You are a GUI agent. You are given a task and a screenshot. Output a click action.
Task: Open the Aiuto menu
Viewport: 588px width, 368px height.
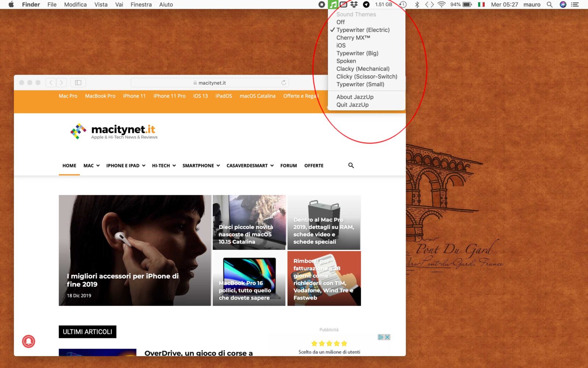pyautogui.click(x=166, y=4)
